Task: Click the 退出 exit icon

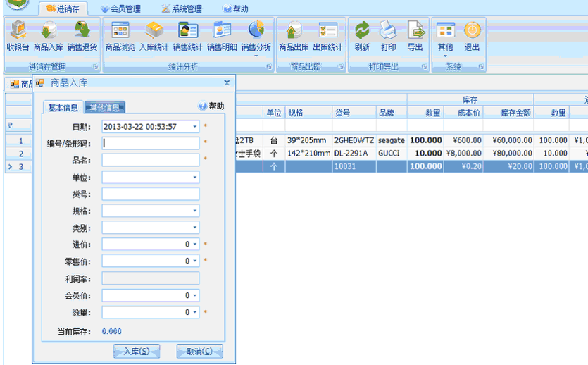Action: point(472,35)
